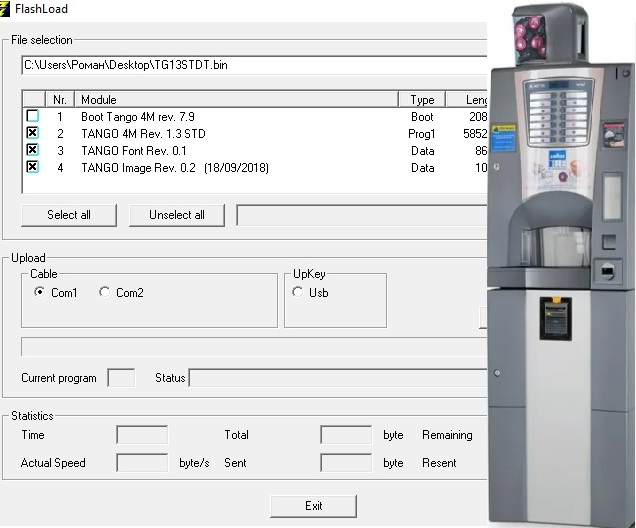Click the 'Boot' type cell
The width and height of the screenshot is (636, 528).
click(422, 117)
